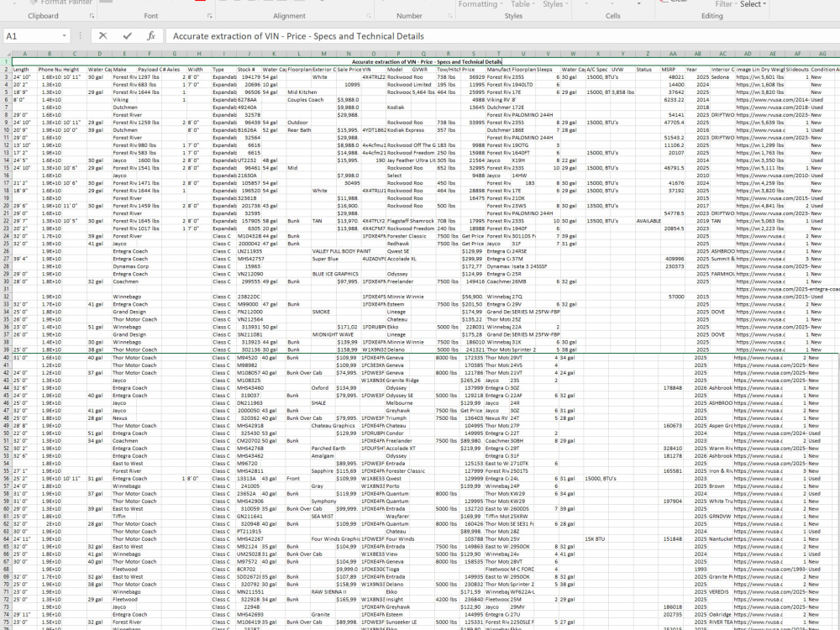Select column J header
The image size is (840, 630).
(x=249, y=54)
